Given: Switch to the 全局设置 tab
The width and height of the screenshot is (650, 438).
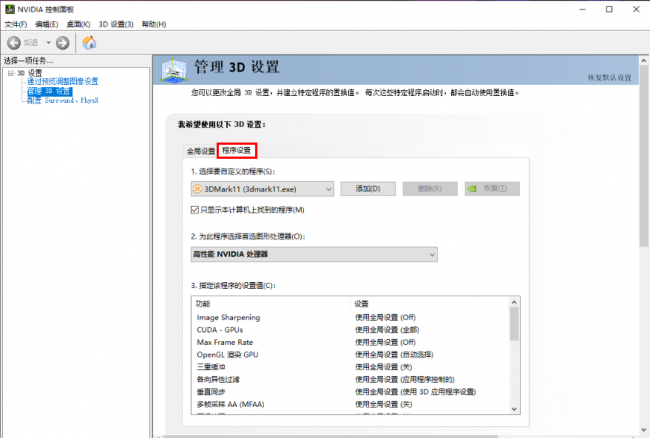Looking at the screenshot, I should click(x=201, y=151).
